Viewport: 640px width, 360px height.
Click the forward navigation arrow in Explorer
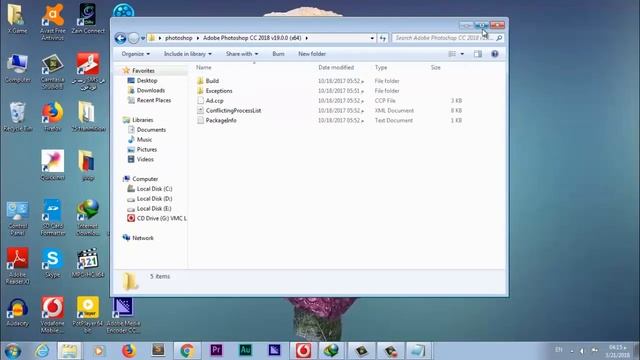pyautogui.click(x=133, y=38)
